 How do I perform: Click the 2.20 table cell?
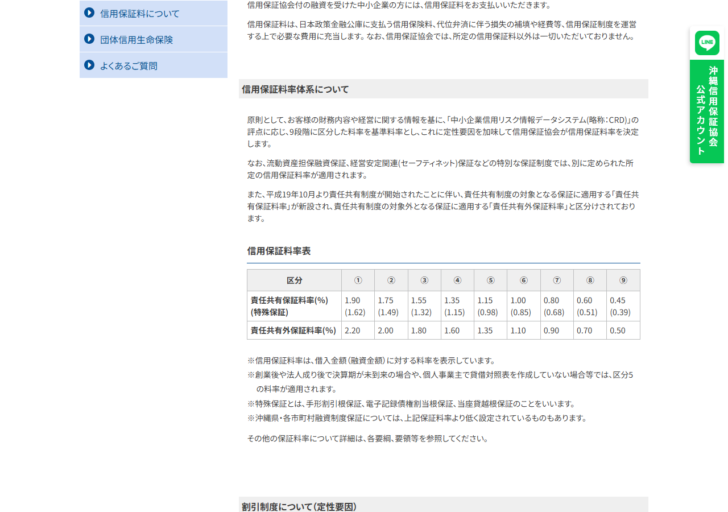click(358, 331)
